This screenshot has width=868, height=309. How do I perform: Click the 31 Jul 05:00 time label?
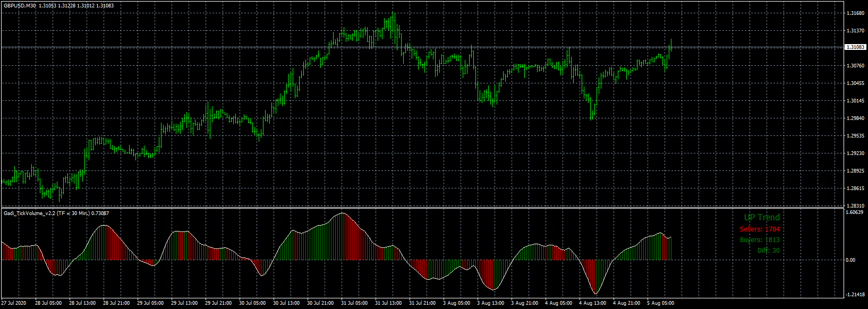click(x=354, y=303)
